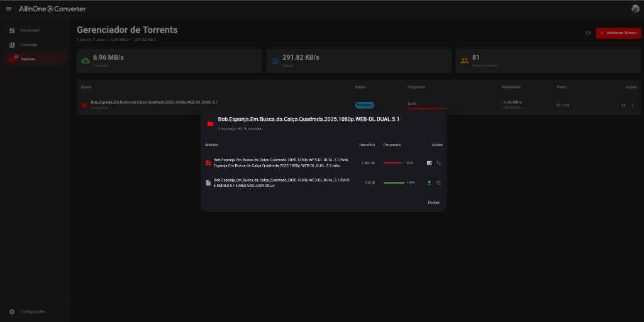The image size is (644, 322).
Task: Open the hamburger menu beside AllInOne Converter
Action: coord(9,9)
